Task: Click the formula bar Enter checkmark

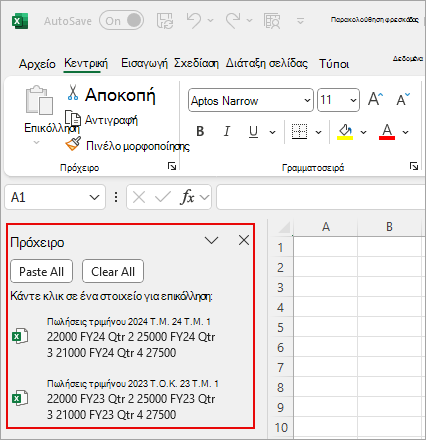Action: pos(163,197)
